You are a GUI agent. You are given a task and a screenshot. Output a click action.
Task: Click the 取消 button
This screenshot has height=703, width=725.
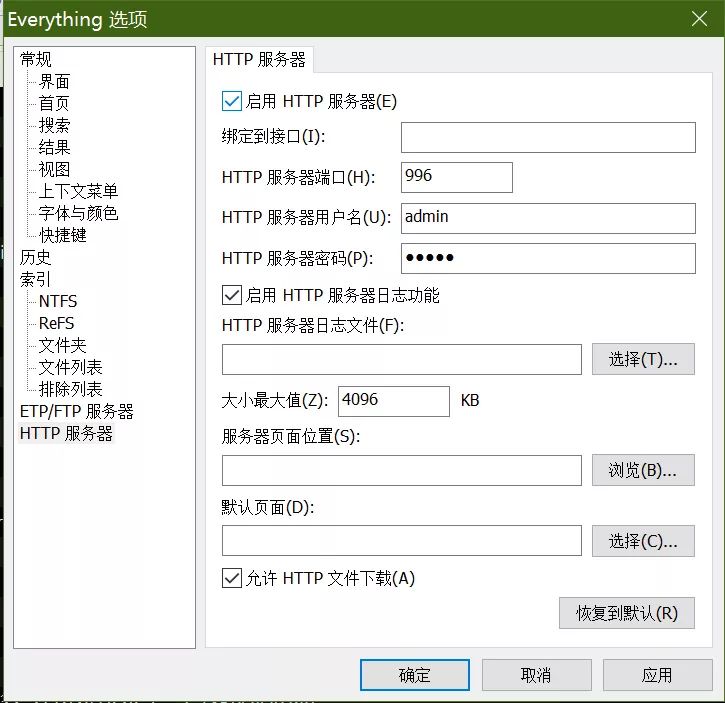[x=536, y=675]
